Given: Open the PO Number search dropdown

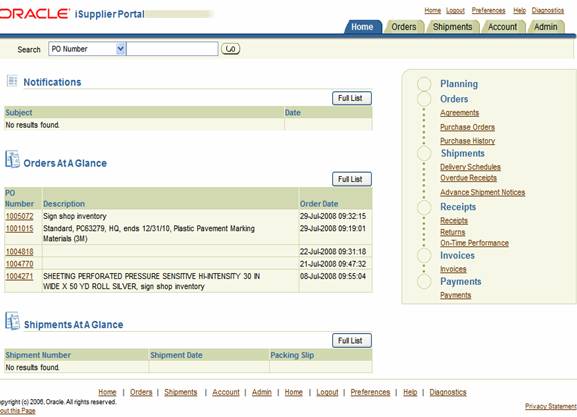Looking at the screenshot, I should (121, 49).
